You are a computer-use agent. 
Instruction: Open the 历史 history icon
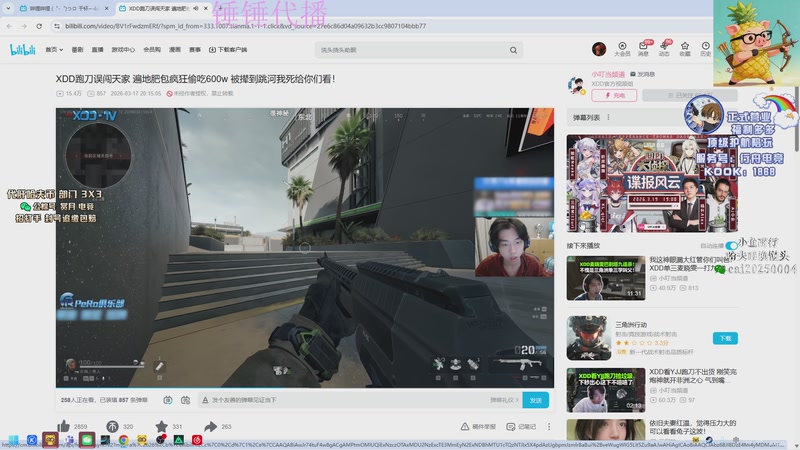click(706, 49)
